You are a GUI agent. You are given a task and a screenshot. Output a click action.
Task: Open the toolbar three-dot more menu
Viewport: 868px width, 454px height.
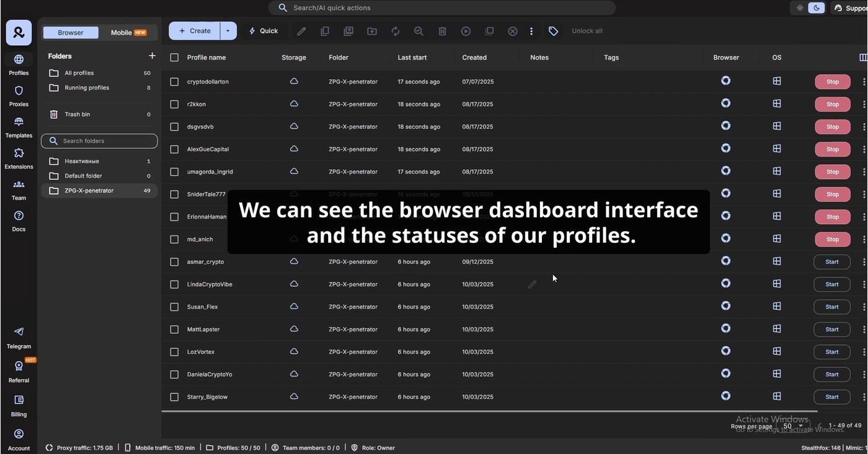531,31
